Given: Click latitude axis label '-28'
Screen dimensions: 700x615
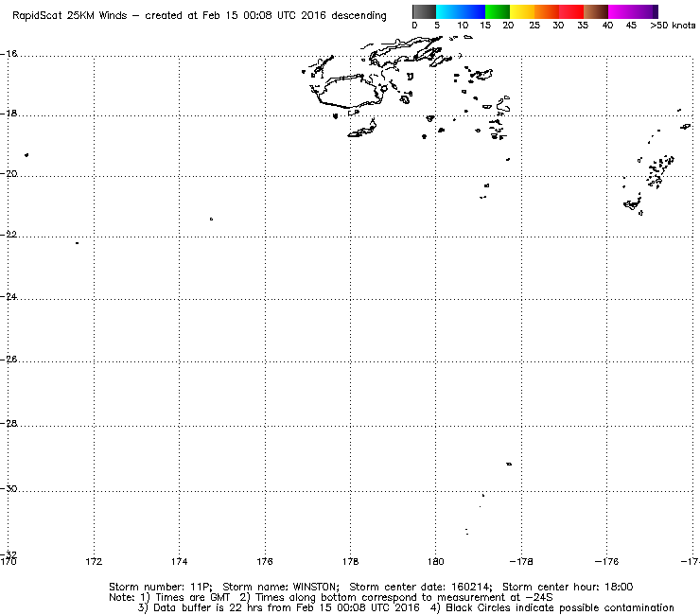Looking at the screenshot, I should point(9,423).
